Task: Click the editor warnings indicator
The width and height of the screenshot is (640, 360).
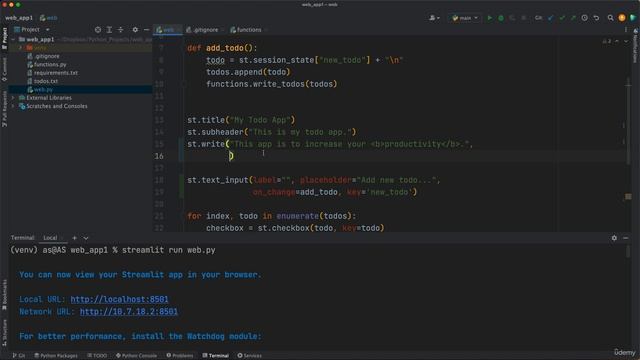Action: point(607,41)
